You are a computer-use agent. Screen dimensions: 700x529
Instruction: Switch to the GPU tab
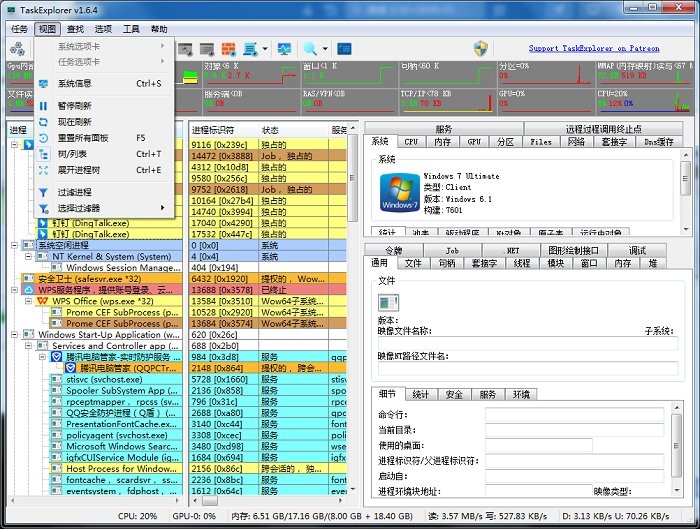pyautogui.click(x=474, y=142)
